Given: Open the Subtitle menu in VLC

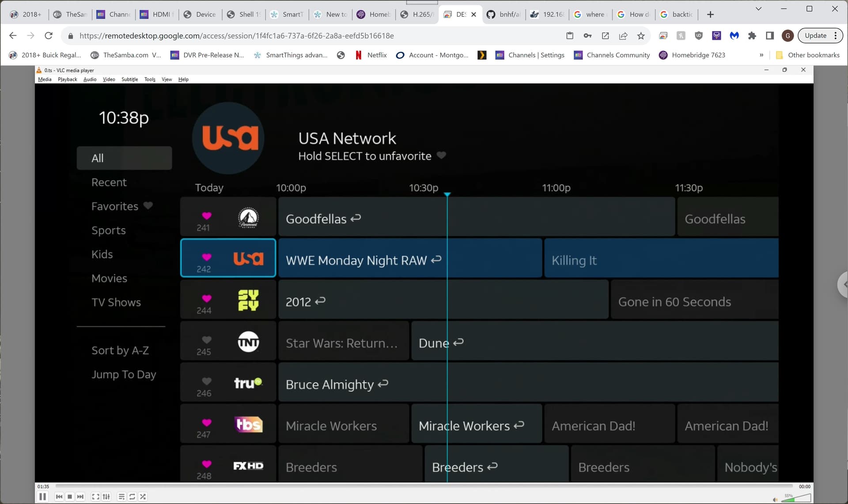Looking at the screenshot, I should pyautogui.click(x=129, y=80).
